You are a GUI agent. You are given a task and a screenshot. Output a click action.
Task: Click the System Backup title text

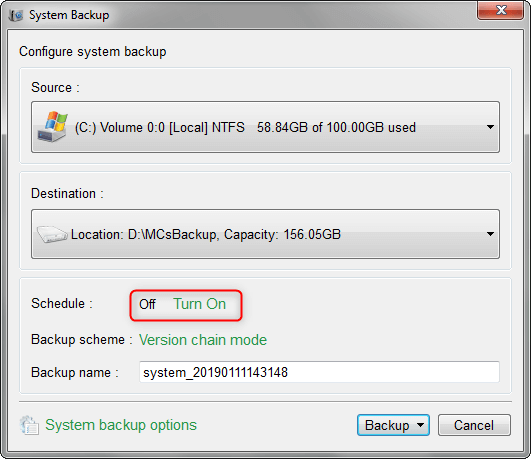69,15
